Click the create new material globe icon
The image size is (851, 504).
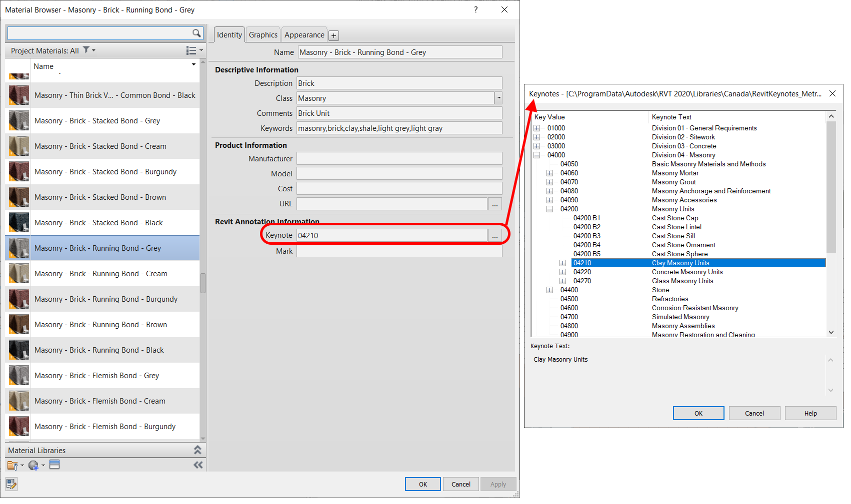[x=33, y=465]
